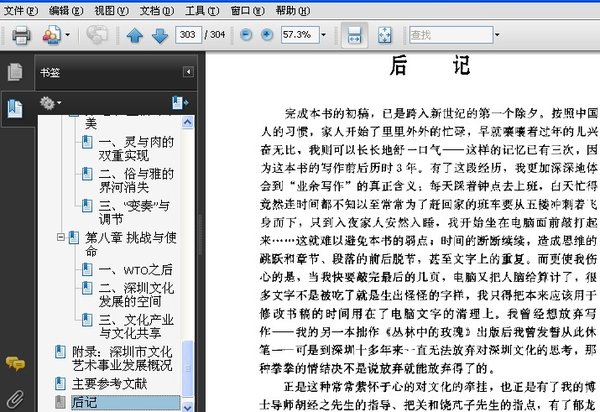Image resolution: width=600 pixels, height=412 pixels.
Task: Click bookmarks scrollbar down arrow
Action: pyautogui.click(x=188, y=407)
